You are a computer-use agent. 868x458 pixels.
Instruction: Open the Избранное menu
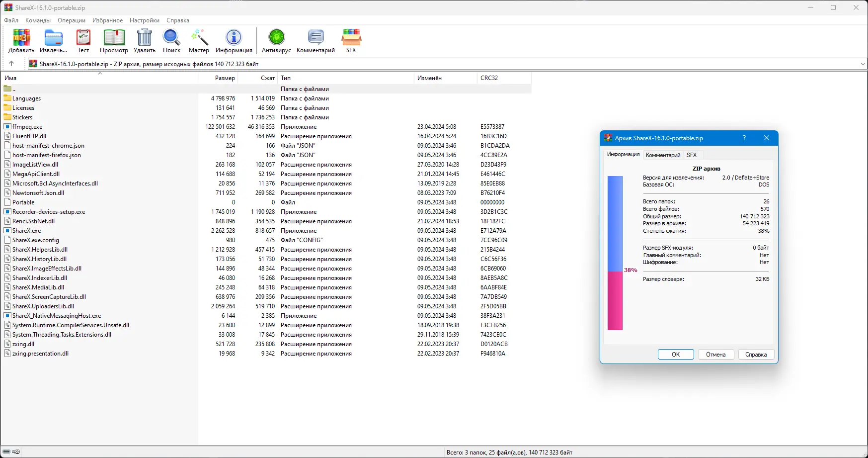click(x=107, y=20)
